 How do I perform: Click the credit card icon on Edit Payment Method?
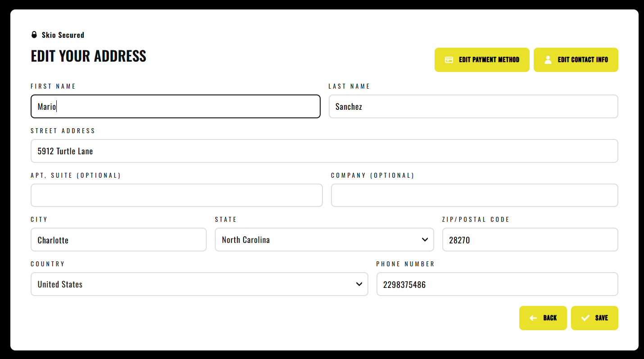[449, 60]
